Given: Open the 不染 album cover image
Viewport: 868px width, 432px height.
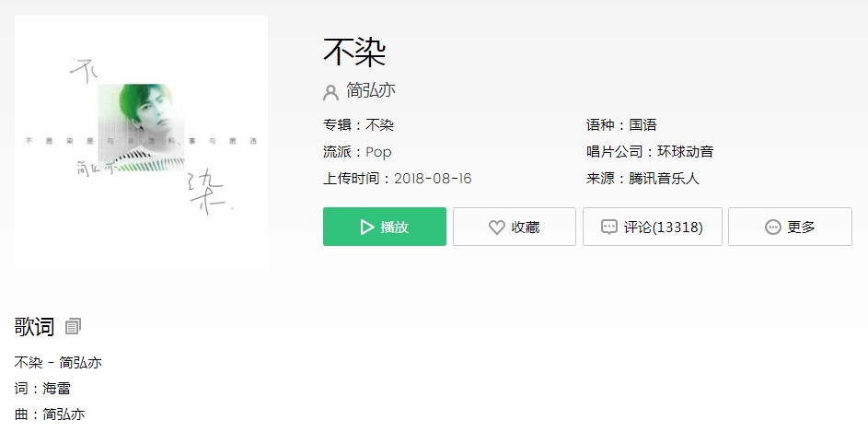Looking at the screenshot, I should [141, 142].
